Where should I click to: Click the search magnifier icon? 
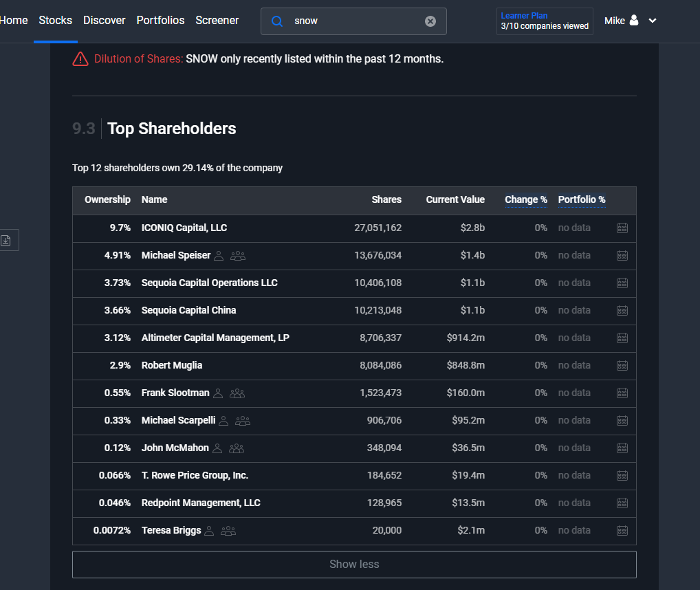click(x=277, y=21)
